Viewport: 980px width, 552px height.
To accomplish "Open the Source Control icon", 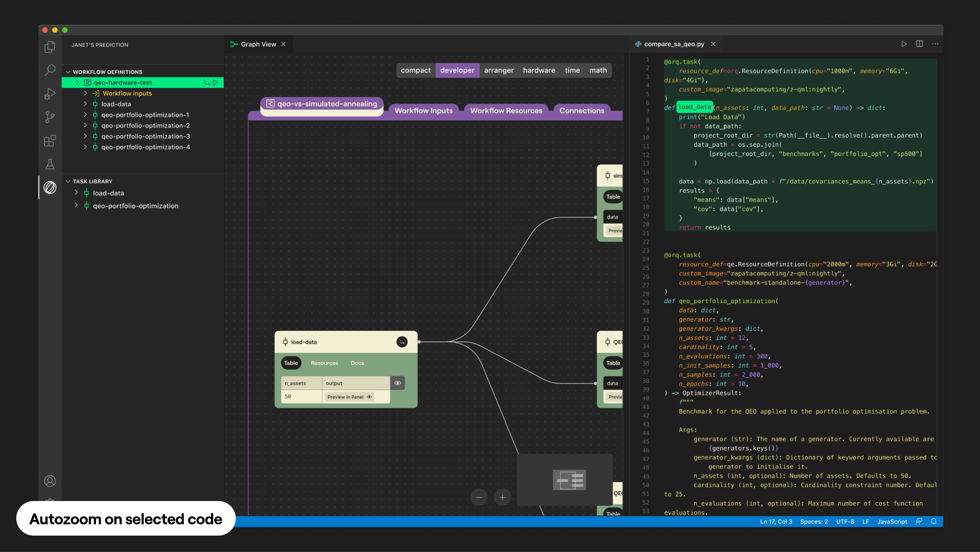I will tap(50, 117).
